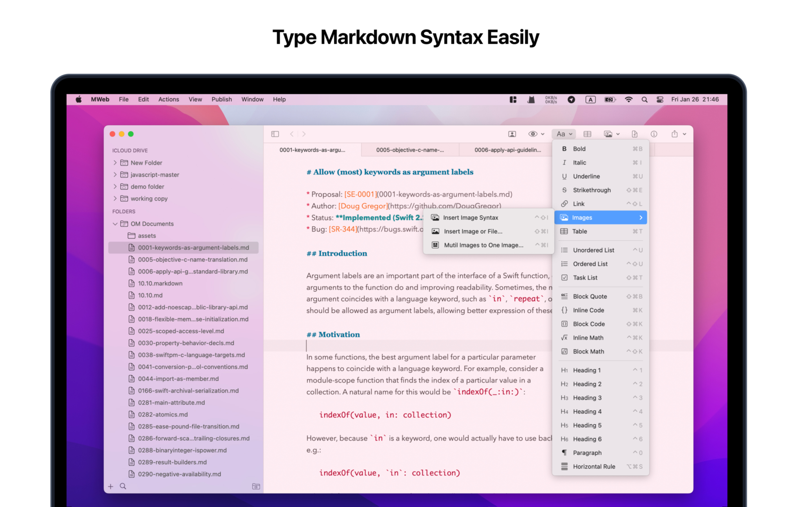Open search with the magnifying glass in sidebar bottom
The image size is (812, 507).
[x=123, y=486]
